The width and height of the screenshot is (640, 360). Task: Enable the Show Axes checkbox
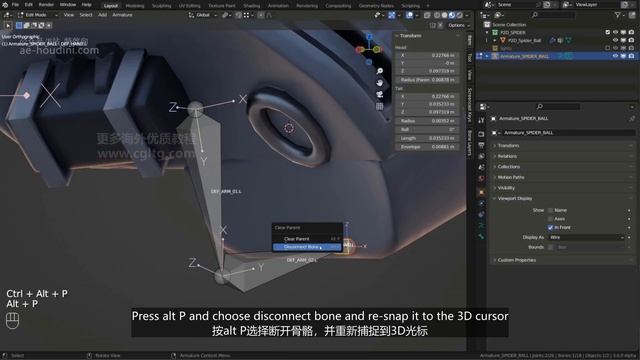[x=551, y=219]
